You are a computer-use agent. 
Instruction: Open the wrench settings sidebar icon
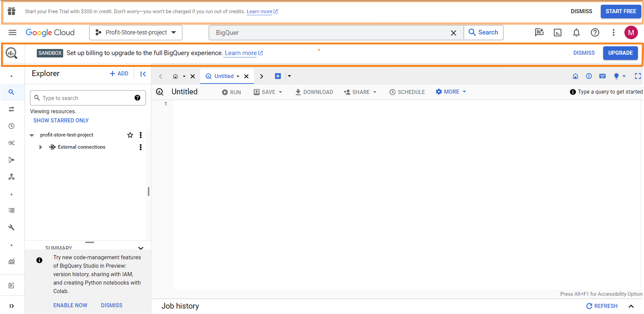(x=11, y=227)
